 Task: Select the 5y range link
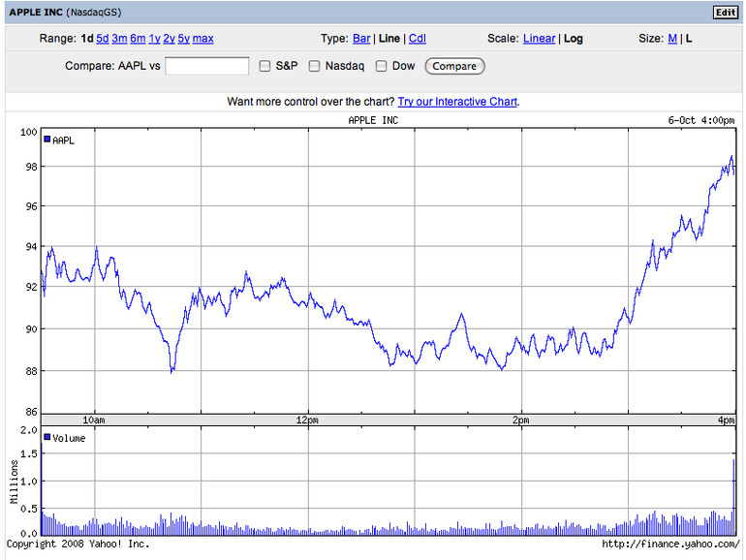tap(184, 39)
